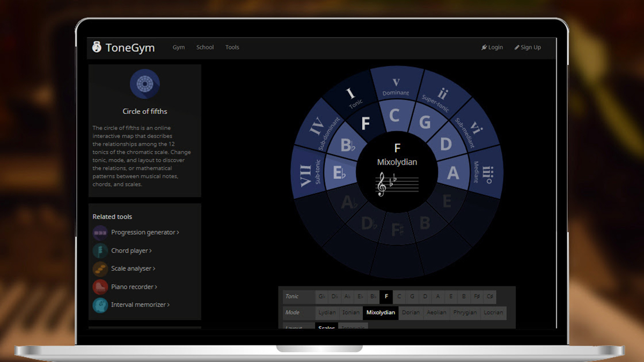Set tonic to C♯ in Tonic row
Viewport: 644px width, 362px height.
tap(489, 296)
